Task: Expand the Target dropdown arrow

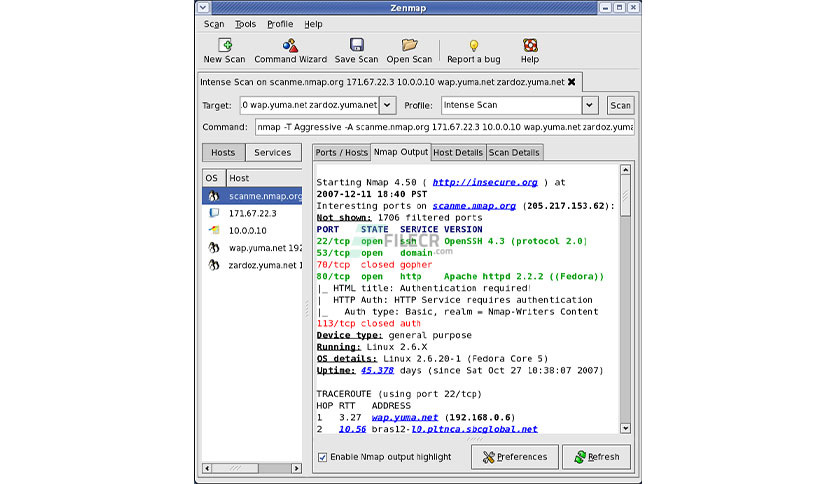Action: point(388,106)
